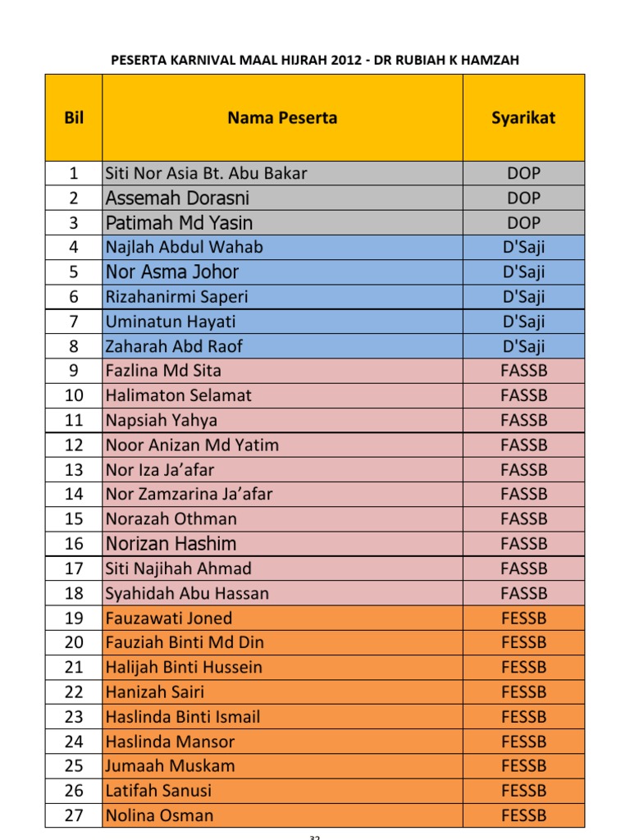The image size is (630, 840).
Task: Click the Fazlina Md Sita entry
Action: coord(163,371)
